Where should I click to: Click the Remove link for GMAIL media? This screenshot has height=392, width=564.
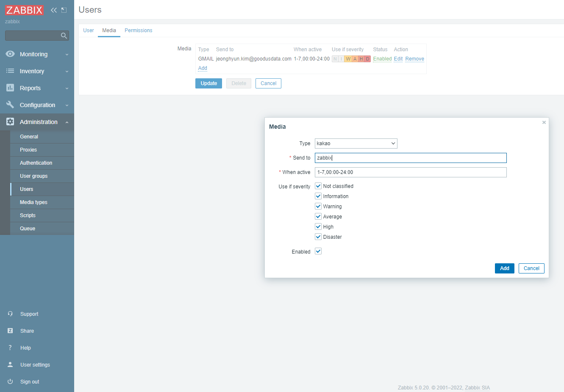pos(414,59)
